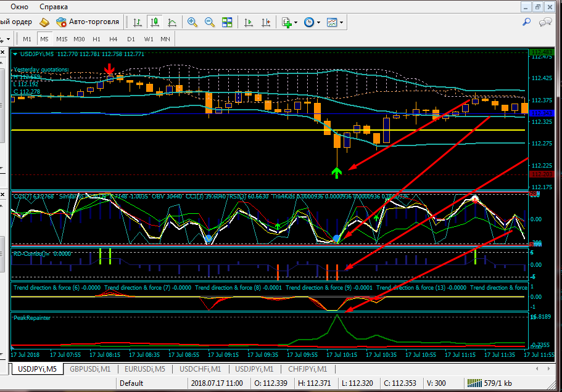Close the lower left side panel
Image resolution: width=562 pixels, height=392 pixels.
pos(2,194)
